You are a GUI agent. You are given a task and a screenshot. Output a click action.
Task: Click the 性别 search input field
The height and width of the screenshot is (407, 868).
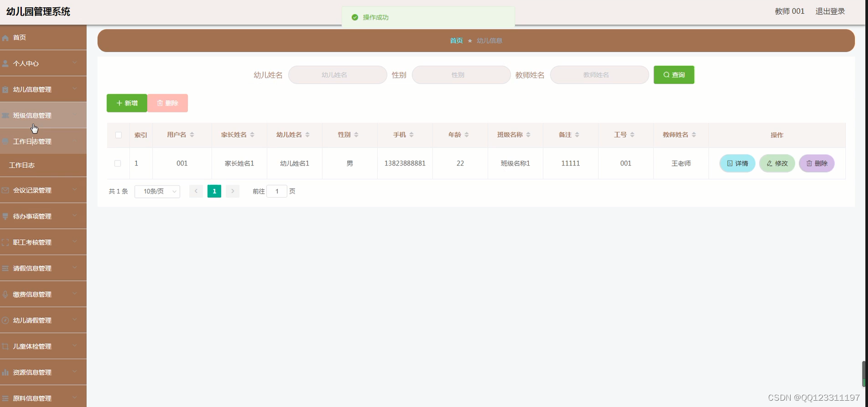click(x=461, y=75)
